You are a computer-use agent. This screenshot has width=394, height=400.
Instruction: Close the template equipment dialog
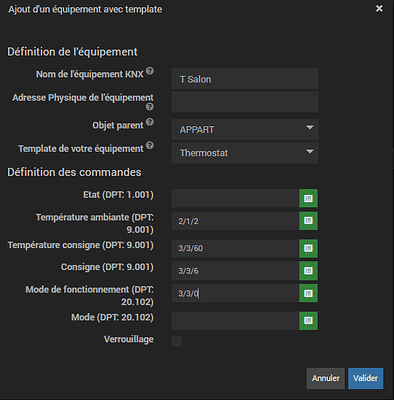tap(379, 9)
